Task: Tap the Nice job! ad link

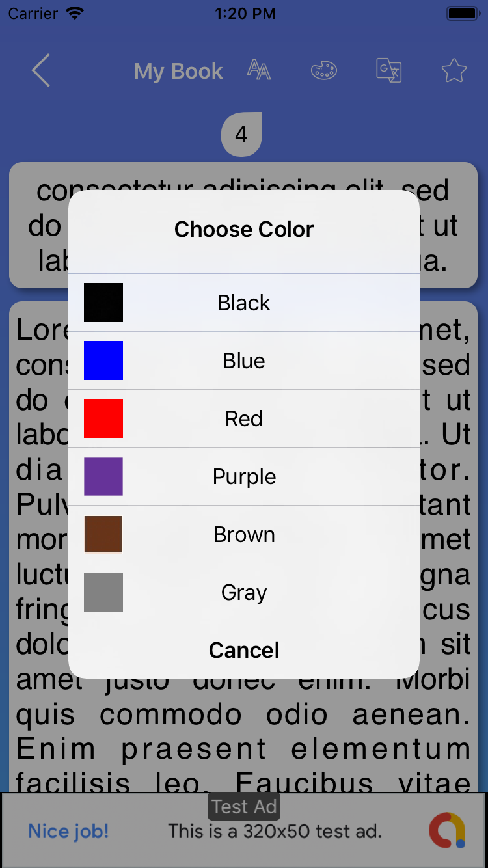Action: point(68,831)
